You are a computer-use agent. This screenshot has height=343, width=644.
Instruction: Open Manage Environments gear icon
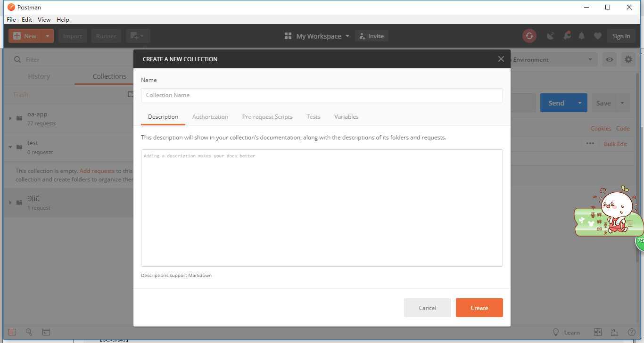click(628, 59)
